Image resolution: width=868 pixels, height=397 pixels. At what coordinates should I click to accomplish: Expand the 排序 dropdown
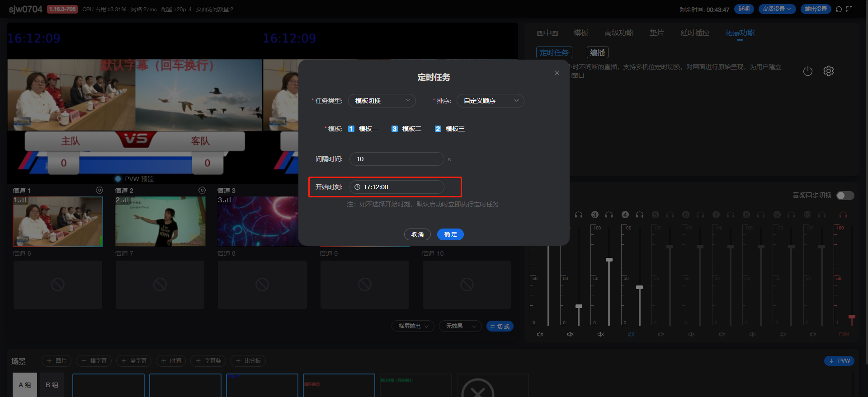[490, 101]
